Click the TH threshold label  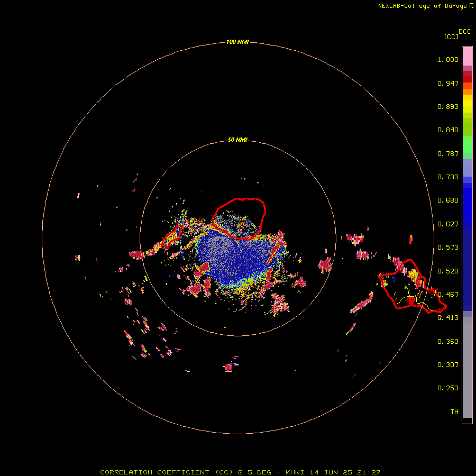454,412
